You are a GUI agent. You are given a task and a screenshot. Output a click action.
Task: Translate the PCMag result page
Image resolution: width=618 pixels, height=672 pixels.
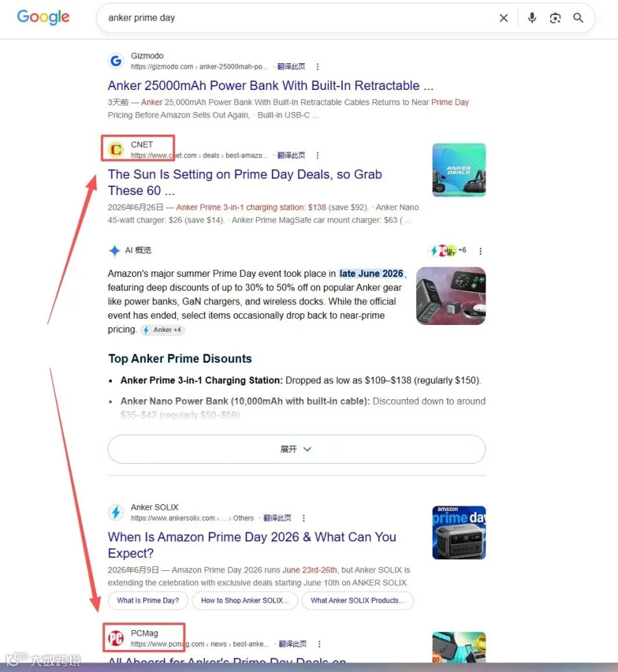point(293,644)
